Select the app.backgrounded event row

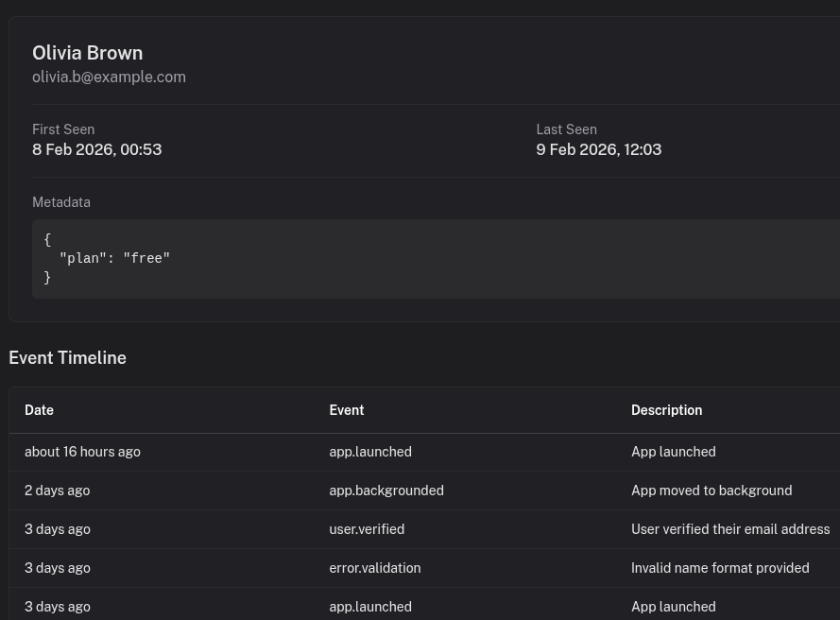coord(386,491)
